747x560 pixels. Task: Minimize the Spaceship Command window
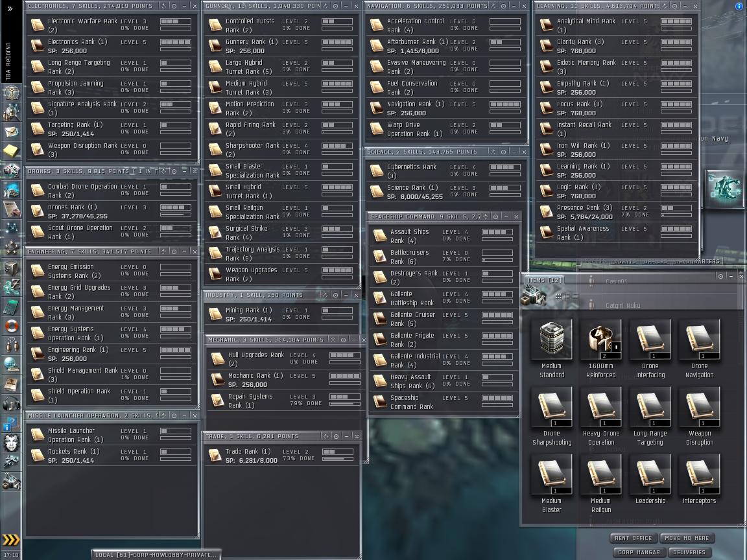pyautogui.click(x=506, y=216)
